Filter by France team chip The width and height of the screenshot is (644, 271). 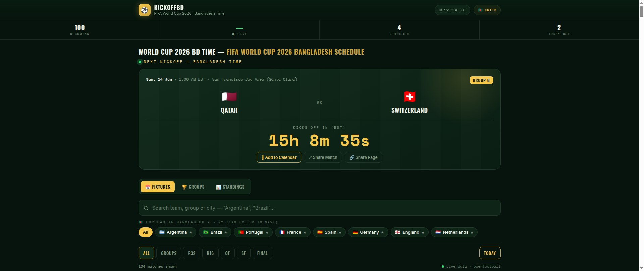(x=293, y=232)
